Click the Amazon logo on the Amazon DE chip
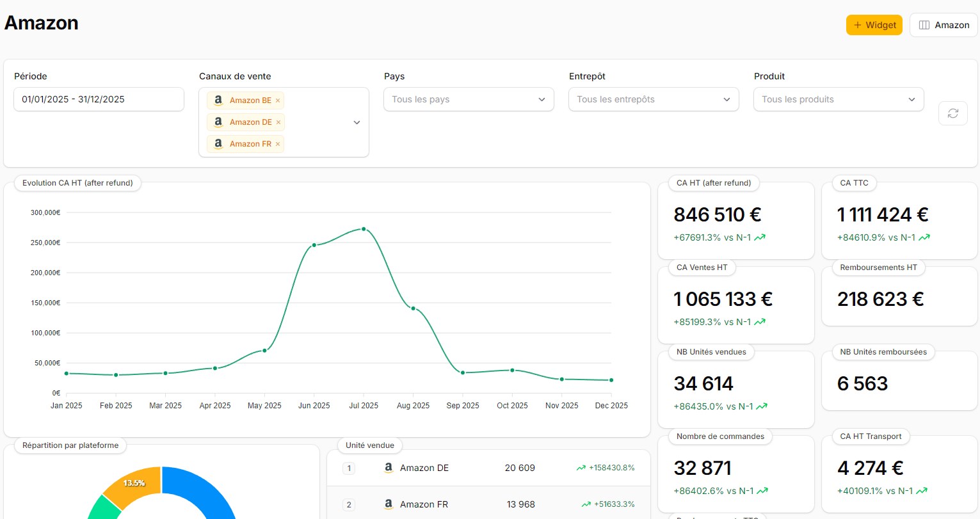 (x=218, y=122)
